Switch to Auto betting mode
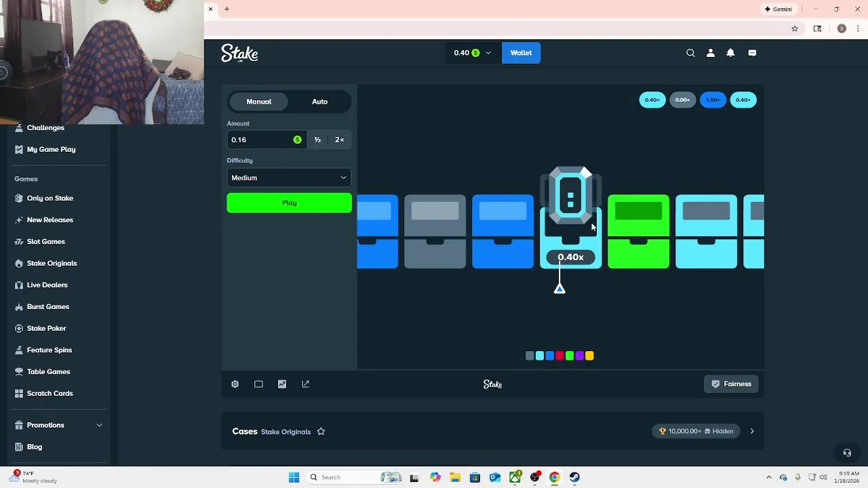The width and height of the screenshot is (868, 488). coord(319,102)
